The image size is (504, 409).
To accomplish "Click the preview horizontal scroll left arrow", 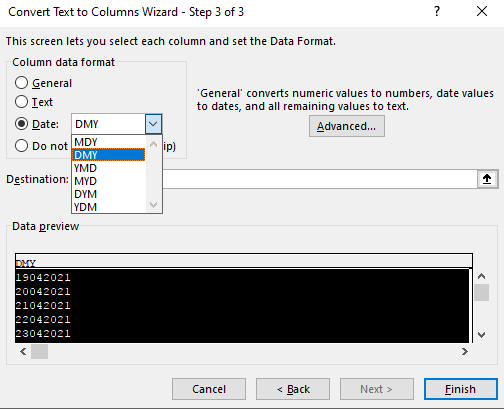I will 23,352.
